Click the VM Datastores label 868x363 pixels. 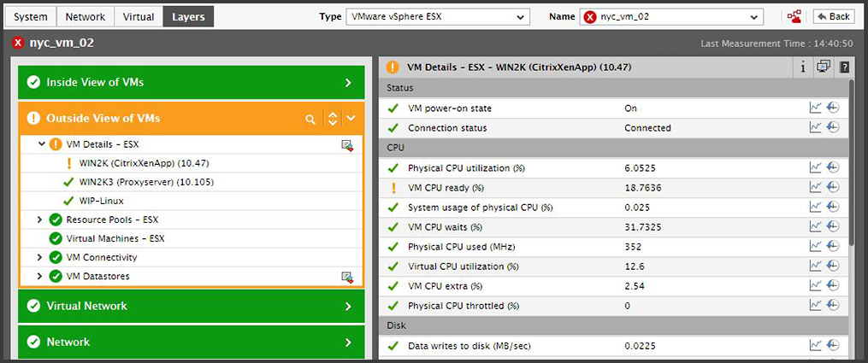(x=98, y=276)
